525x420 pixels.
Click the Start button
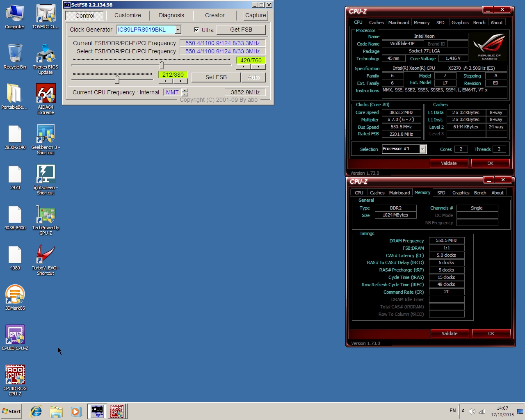coord(11,411)
